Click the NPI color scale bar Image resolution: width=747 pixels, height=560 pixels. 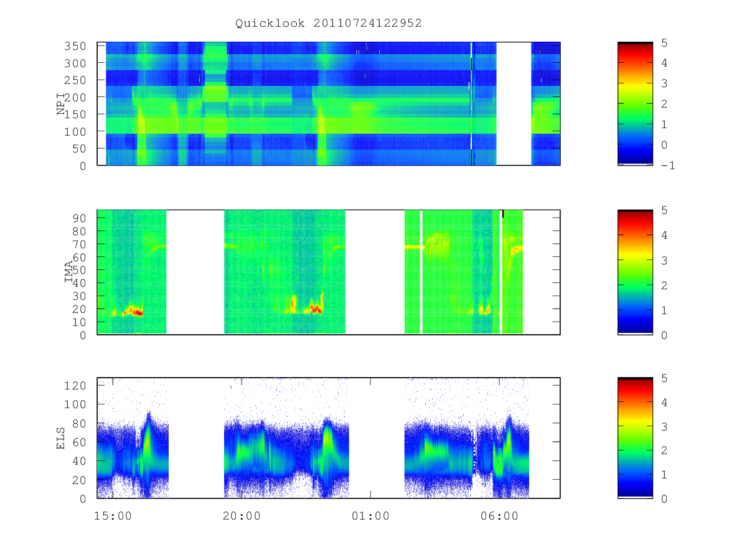[x=635, y=104]
